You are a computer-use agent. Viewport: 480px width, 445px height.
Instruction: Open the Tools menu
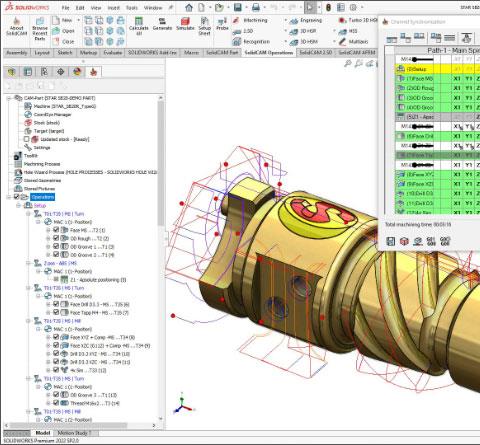tap(132, 8)
